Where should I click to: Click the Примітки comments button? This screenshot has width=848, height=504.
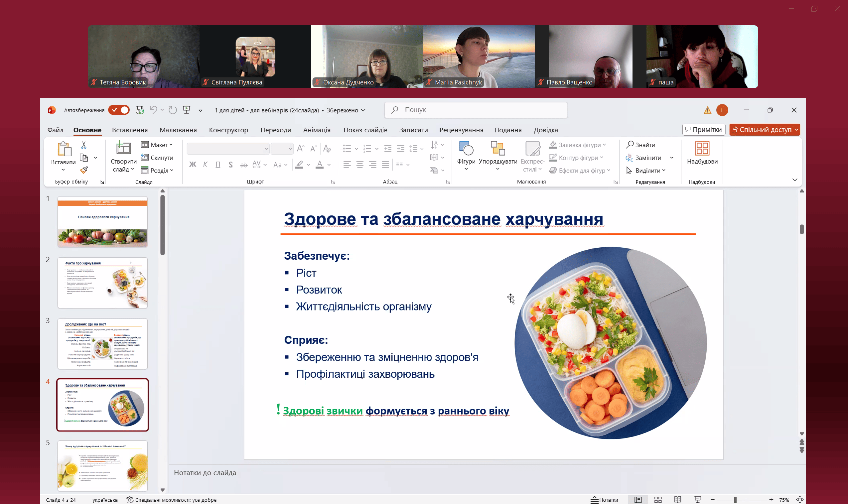click(703, 130)
